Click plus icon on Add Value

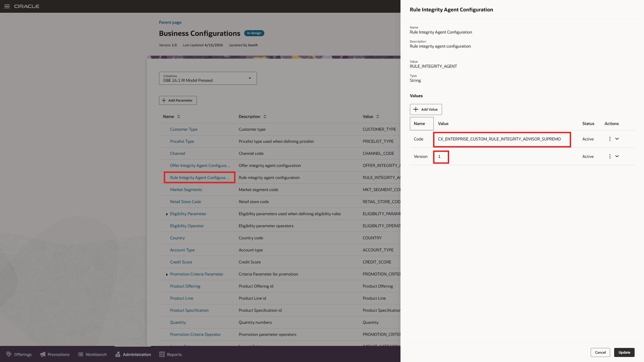[x=416, y=109]
